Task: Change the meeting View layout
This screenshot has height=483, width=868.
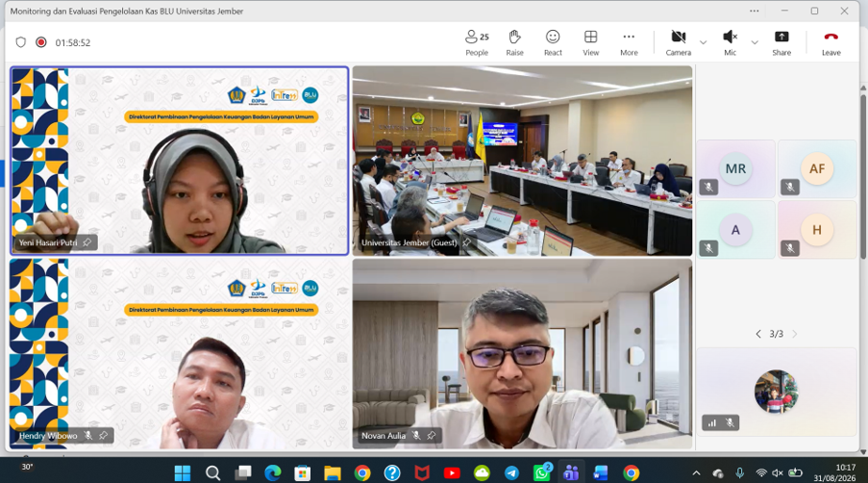Action: pyautogui.click(x=590, y=42)
